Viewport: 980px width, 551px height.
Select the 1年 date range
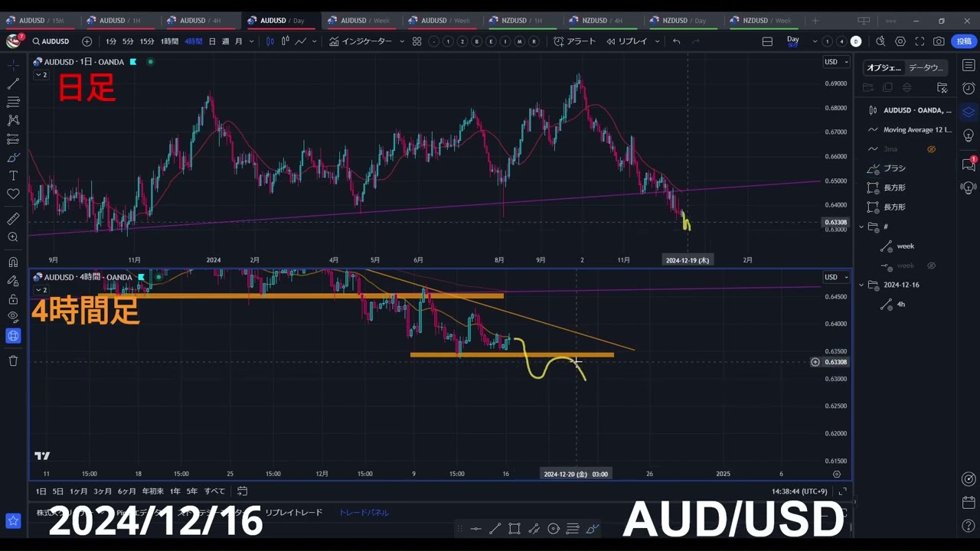(x=175, y=491)
